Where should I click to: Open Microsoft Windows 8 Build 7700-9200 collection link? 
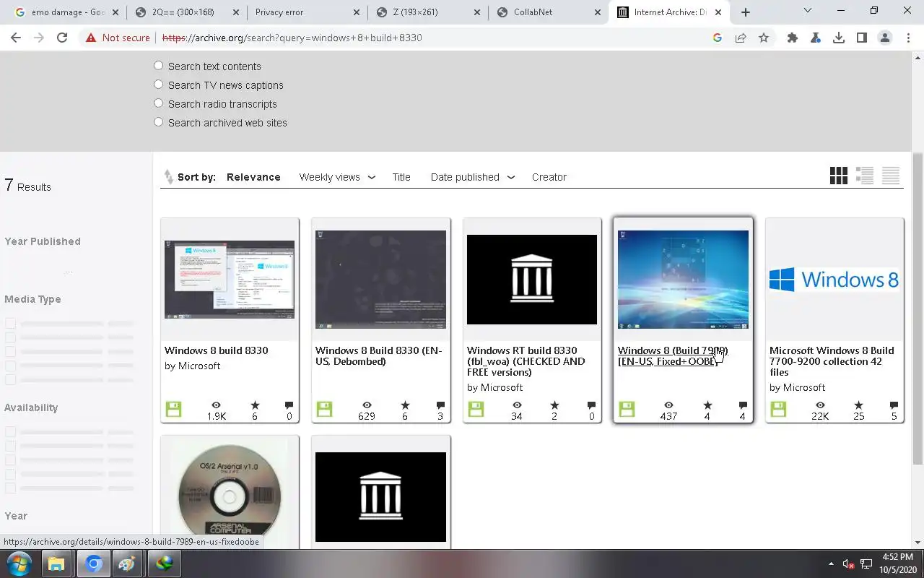pyautogui.click(x=832, y=361)
